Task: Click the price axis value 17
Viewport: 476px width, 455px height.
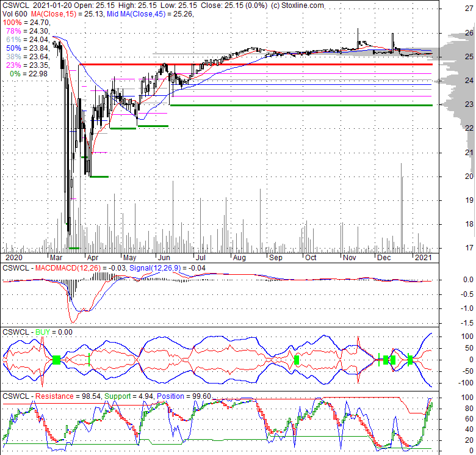Action: 469,248
